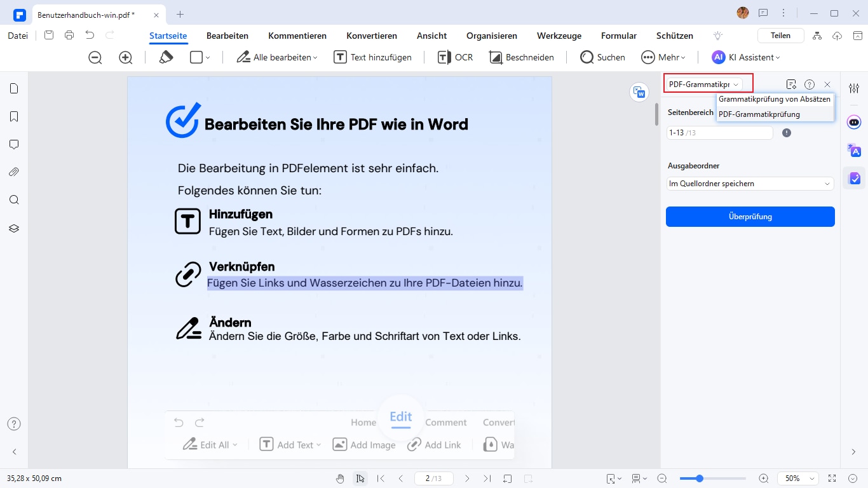Open the bookmarks panel

click(14, 116)
